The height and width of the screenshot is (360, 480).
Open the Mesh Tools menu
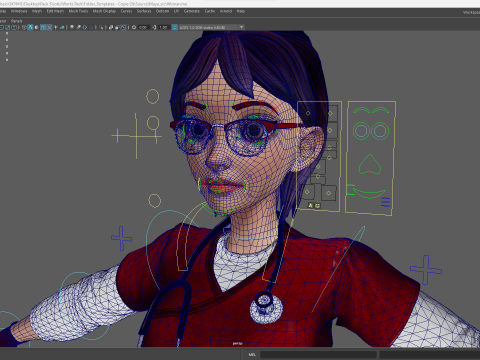[78, 11]
